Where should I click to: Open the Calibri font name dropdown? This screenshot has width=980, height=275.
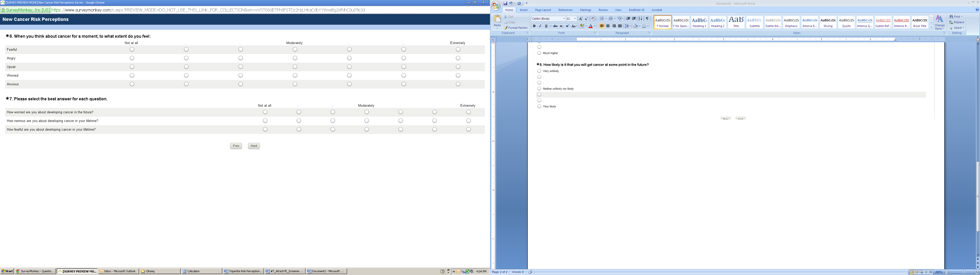click(564, 19)
